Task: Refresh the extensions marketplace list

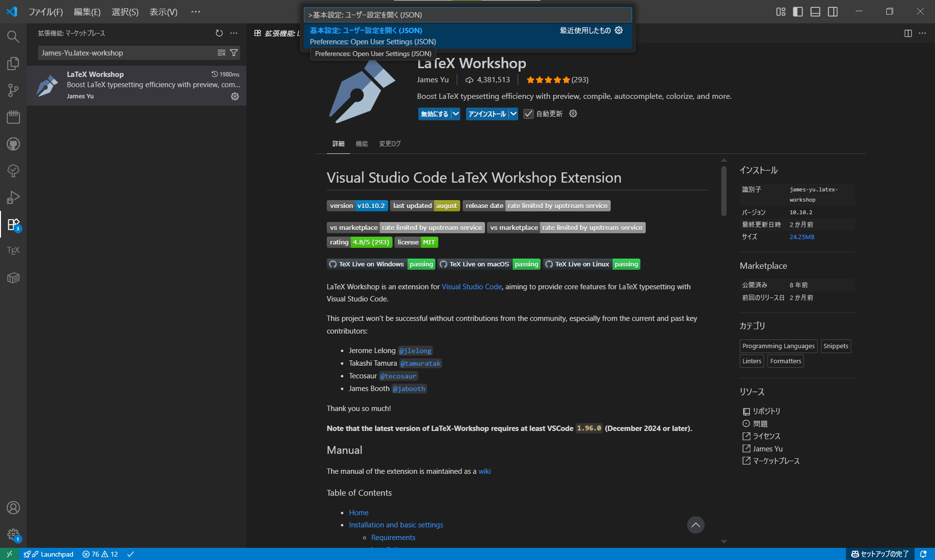Action: point(219,33)
